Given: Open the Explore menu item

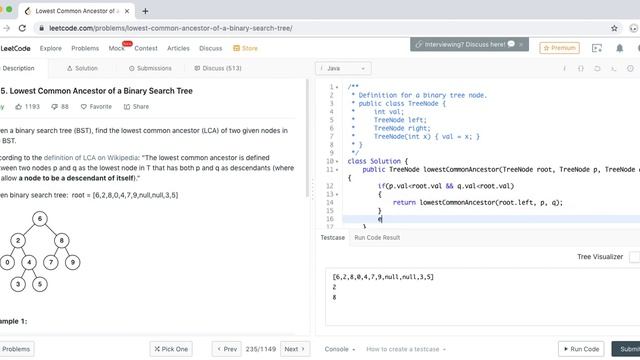Looking at the screenshot, I should click(51, 48).
